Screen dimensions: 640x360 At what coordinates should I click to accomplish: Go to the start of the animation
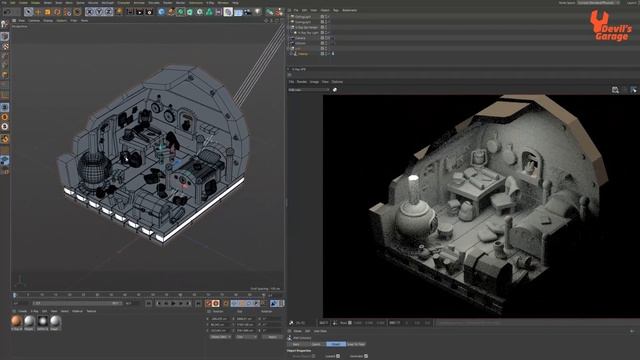[149, 303]
